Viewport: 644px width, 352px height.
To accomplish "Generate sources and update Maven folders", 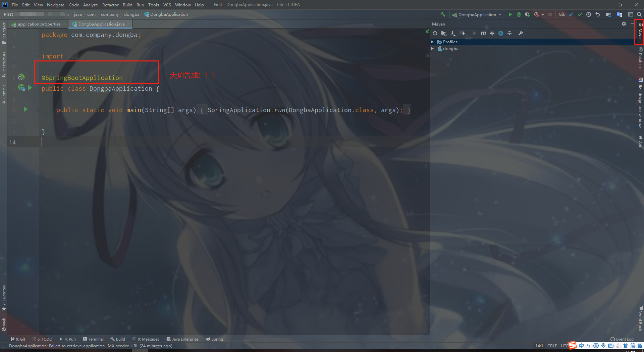I will (444, 33).
